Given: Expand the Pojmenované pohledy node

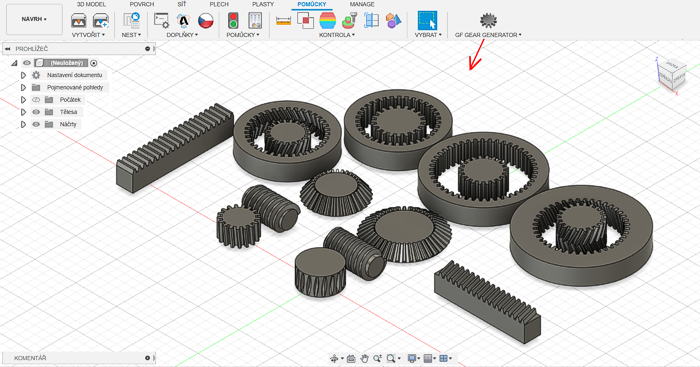Looking at the screenshot, I should 24,88.
